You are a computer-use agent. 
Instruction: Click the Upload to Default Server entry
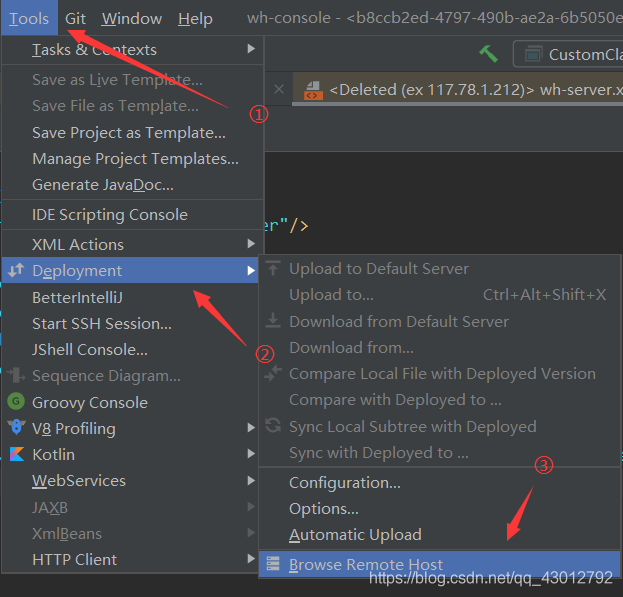[439, 269]
